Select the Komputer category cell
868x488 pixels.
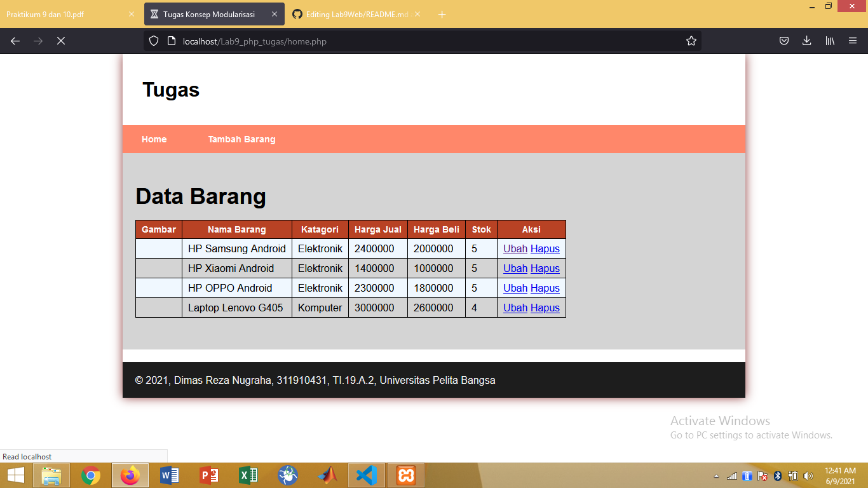click(320, 308)
